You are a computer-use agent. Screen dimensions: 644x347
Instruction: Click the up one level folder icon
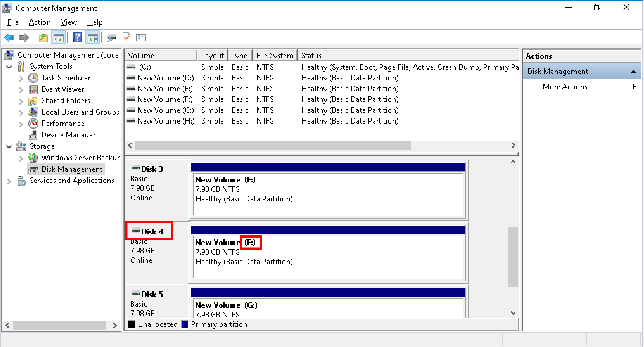coord(43,38)
